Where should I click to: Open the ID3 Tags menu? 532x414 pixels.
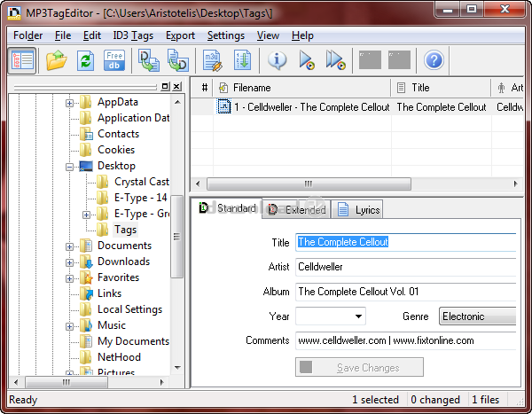(x=133, y=35)
